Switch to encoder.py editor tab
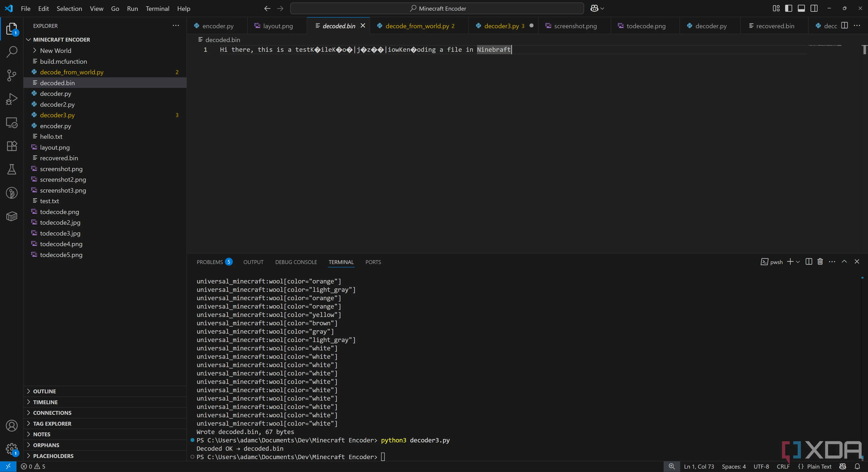 [217, 26]
